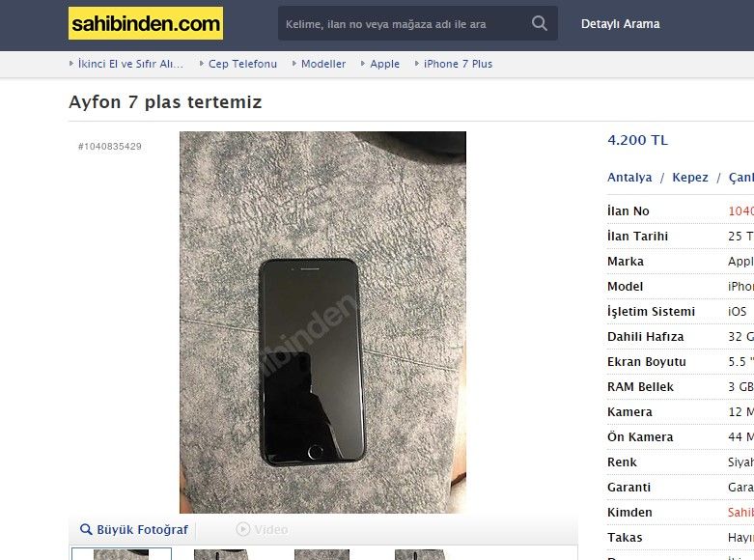Select the first photo thumbnail
Image resolution: width=754 pixels, height=560 pixels.
pos(122,554)
